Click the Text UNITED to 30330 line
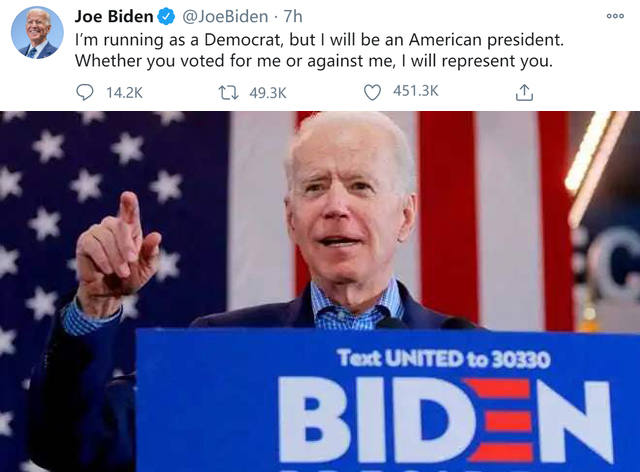 click(x=444, y=358)
